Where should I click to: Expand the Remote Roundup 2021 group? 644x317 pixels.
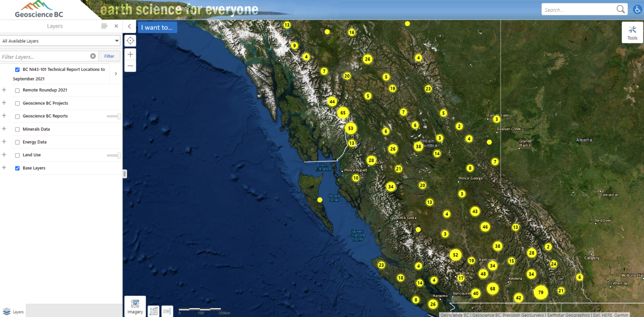[x=4, y=90]
